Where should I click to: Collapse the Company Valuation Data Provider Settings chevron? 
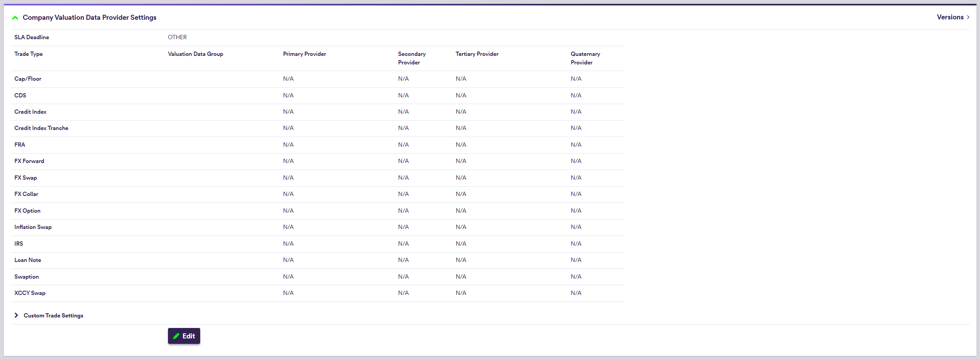pyautogui.click(x=15, y=18)
